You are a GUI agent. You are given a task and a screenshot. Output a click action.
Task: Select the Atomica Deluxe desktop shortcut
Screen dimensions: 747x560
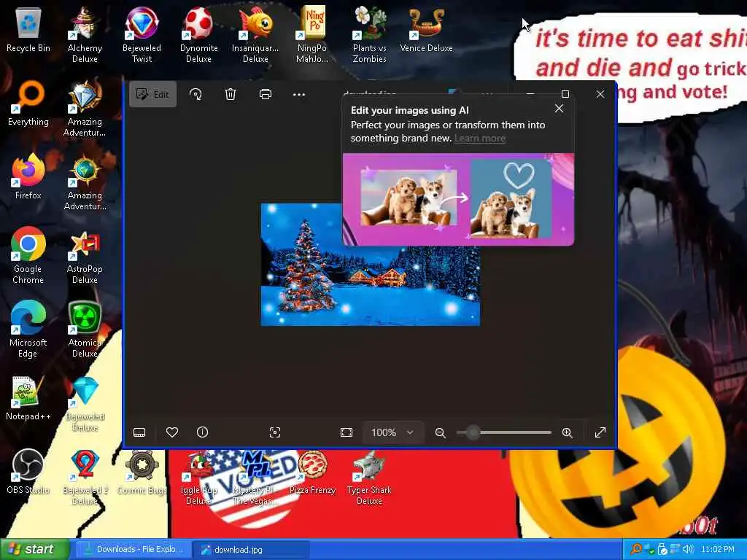coord(85,330)
